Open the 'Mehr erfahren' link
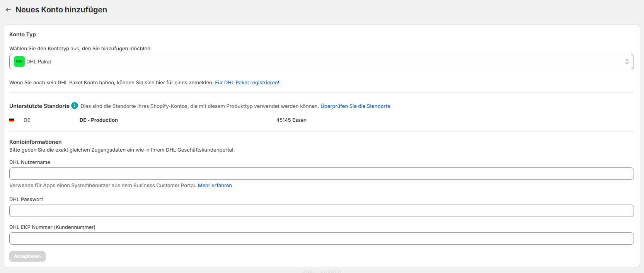Image resolution: width=644 pixels, height=273 pixels. point(215,185)
